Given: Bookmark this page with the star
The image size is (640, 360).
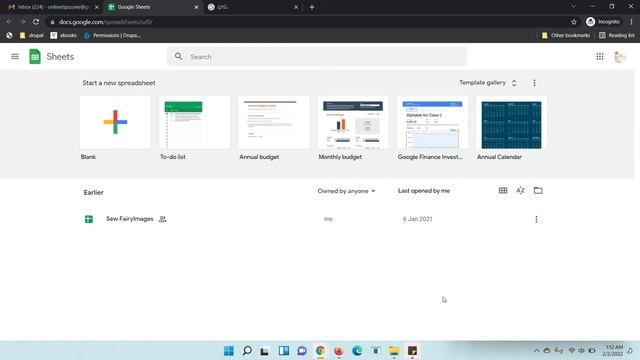Looking at the screenshot, I should click(x=574, y=22).
